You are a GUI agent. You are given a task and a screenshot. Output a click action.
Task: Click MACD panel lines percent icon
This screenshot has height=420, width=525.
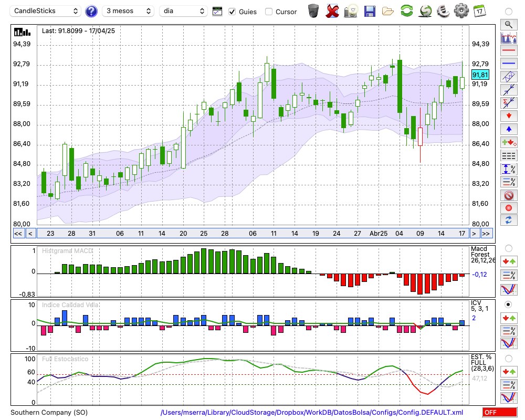[x=509, y=275]
